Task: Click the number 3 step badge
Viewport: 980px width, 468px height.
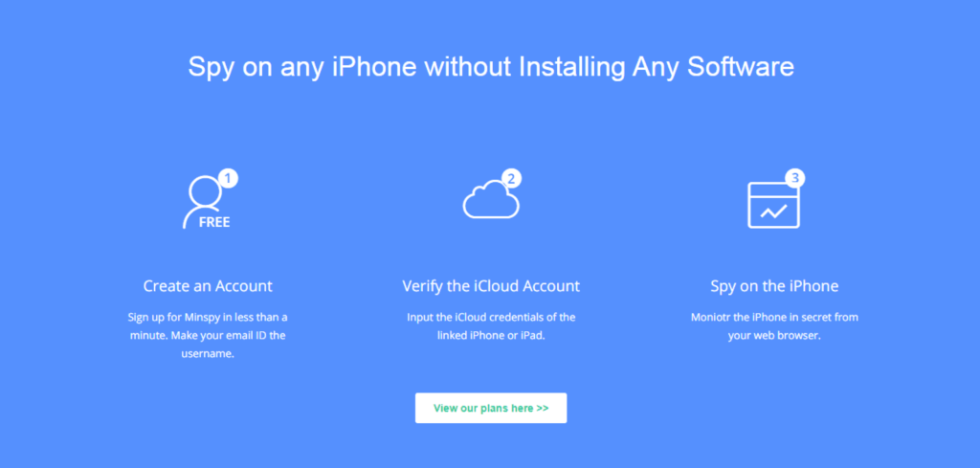Action: tap(795, 178)
